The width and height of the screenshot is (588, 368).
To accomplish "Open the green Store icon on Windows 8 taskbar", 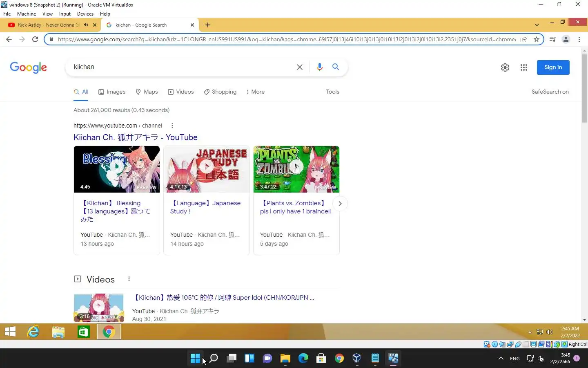I will click(x=84, y=332).
